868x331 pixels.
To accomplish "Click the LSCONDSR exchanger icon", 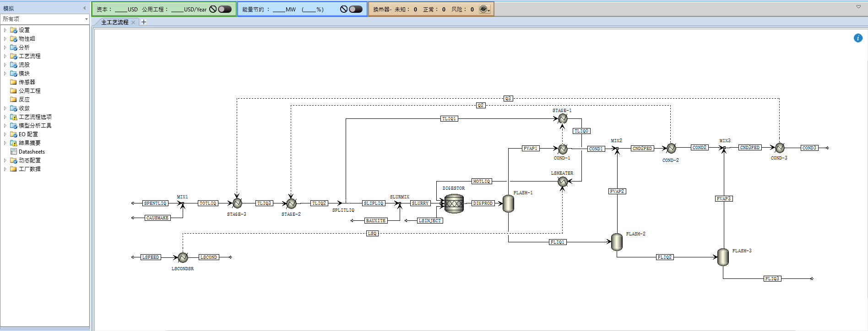I will (x=183, y=257).
